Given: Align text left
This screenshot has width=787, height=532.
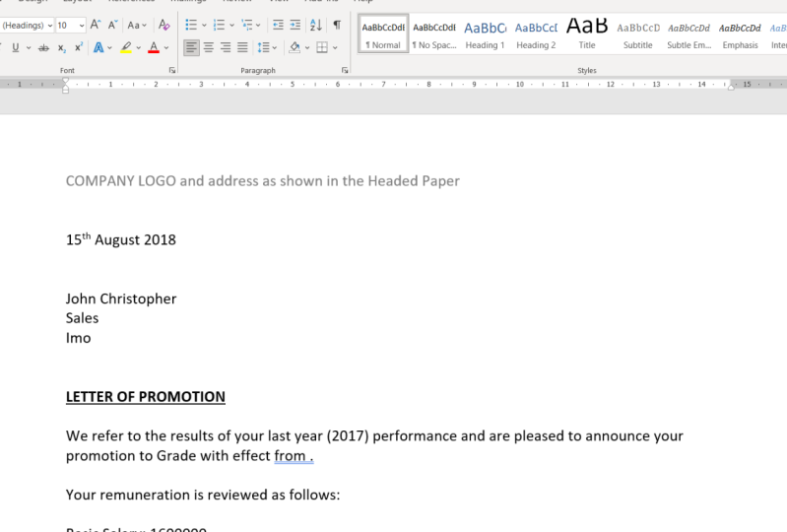Looking at the screenshot, I should (191, 47).
